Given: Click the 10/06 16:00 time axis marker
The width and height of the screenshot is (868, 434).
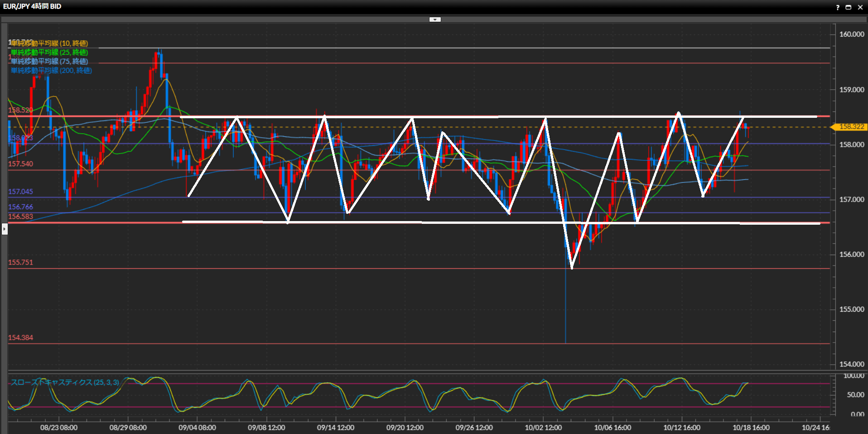Looking at the screenshot, I should [x=612, y=427].
